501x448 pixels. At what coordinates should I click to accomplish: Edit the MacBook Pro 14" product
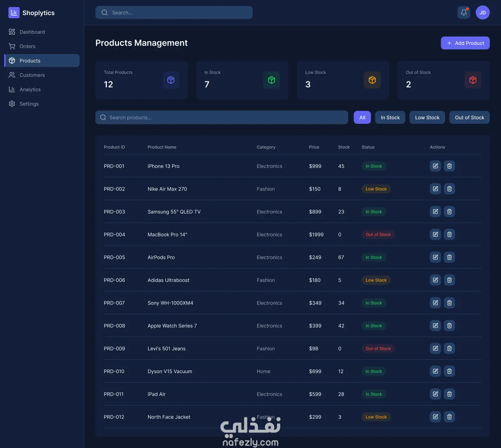[435, 234]
